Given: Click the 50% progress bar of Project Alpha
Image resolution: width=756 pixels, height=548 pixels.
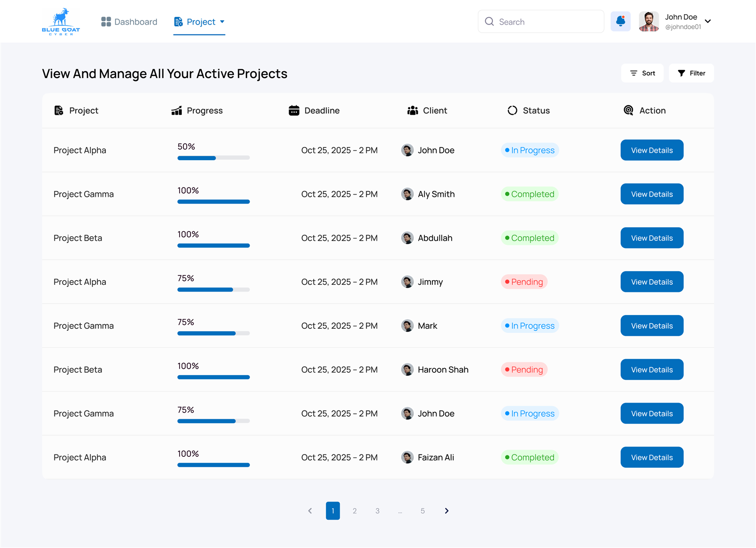Looking at the screenshot, I should click(x=214, y=158).
